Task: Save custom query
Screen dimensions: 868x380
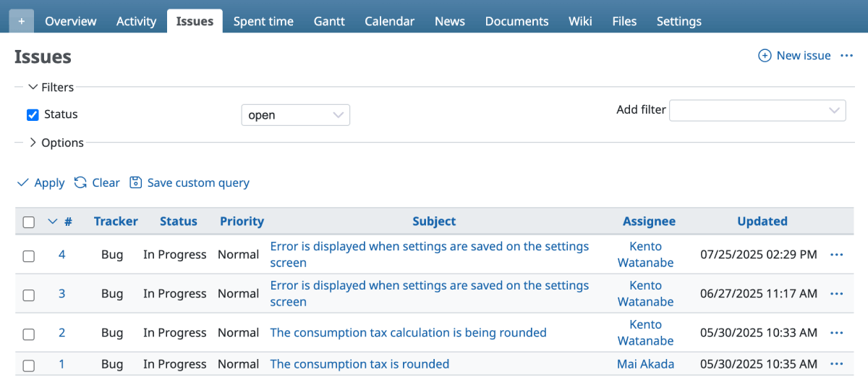Action: click(190, 182)
